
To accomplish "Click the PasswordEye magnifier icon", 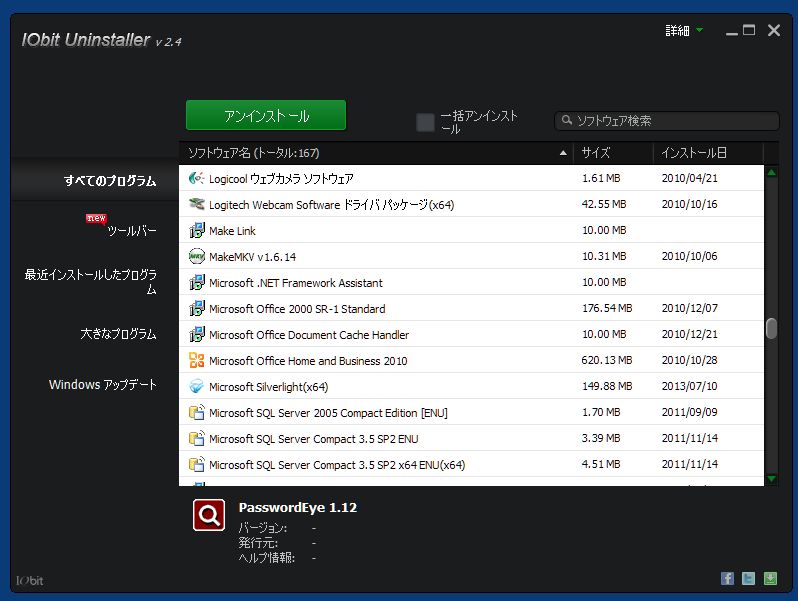I will [x=209, y=515].
